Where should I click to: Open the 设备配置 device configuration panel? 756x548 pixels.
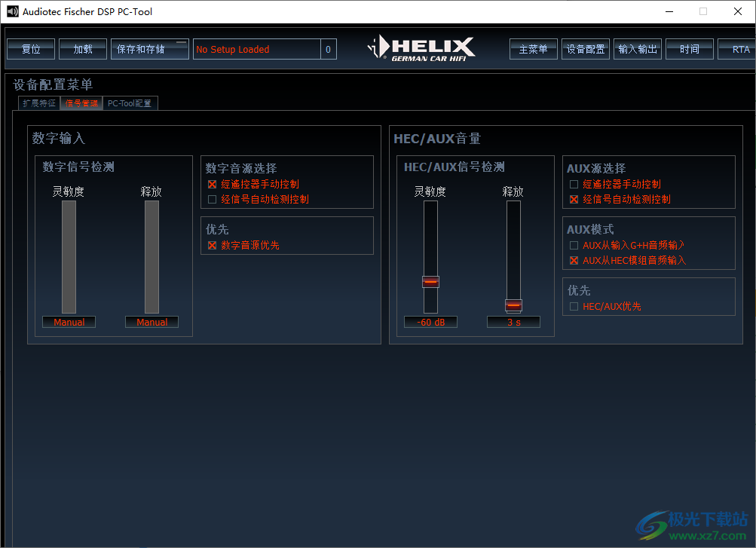click(x=585, y=48)
